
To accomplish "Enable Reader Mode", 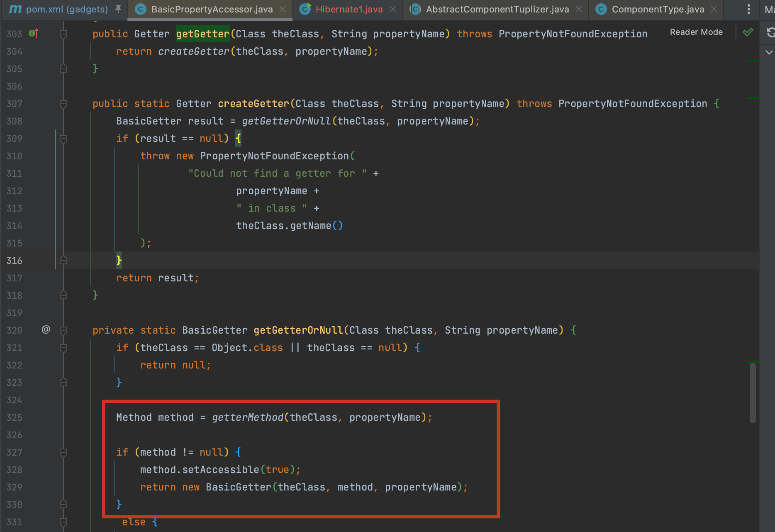I will click(696, 32).
